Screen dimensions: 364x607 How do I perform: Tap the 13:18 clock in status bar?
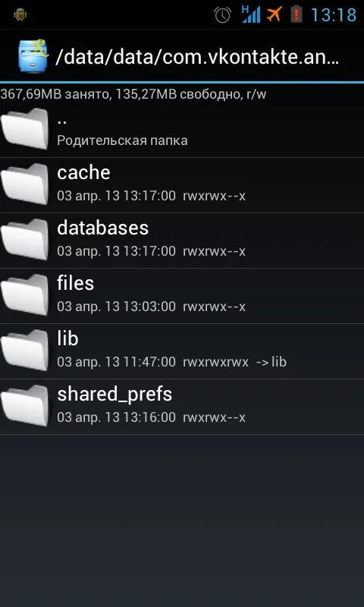coord(334,15)
